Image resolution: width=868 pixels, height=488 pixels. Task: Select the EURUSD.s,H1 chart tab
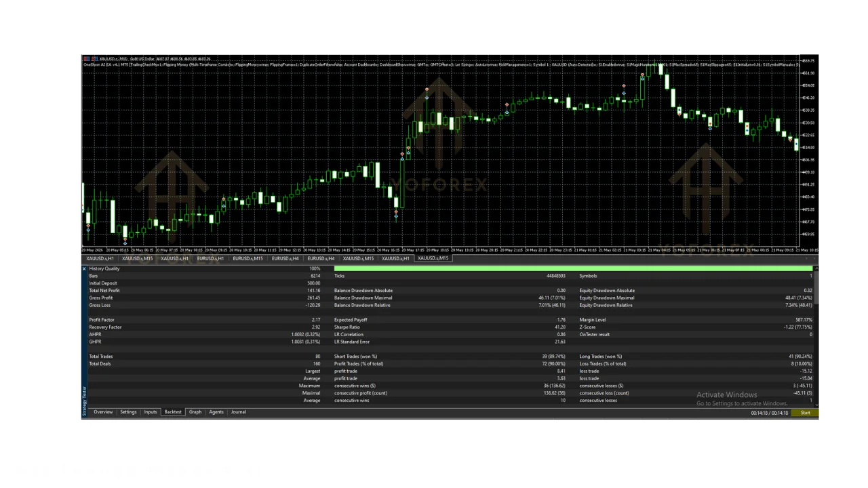pos(210,258)
